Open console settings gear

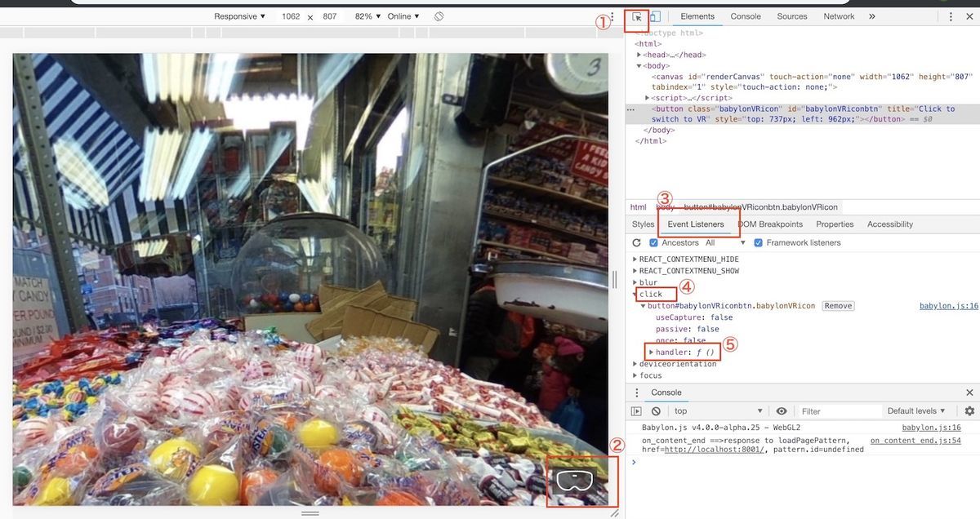[969, 411]
